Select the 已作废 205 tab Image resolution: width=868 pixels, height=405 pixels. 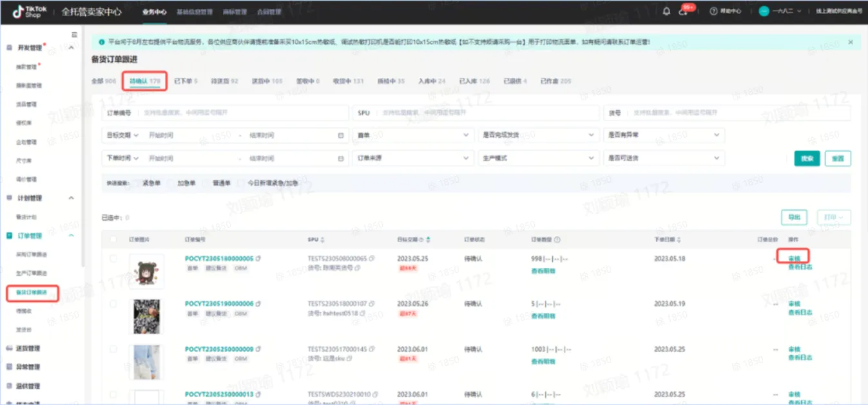pyautogui.click(x=556, y=81)
